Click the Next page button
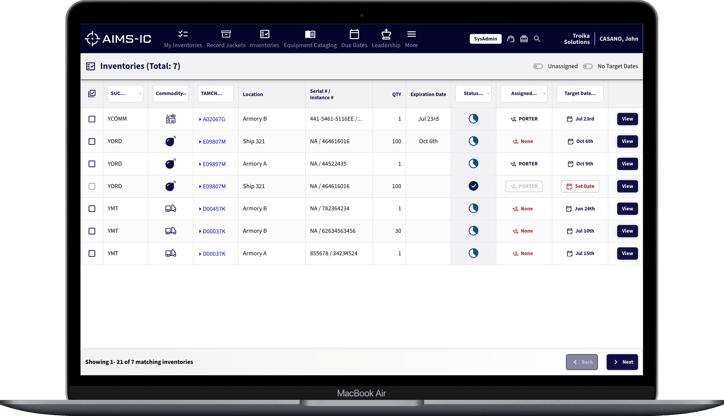This screenshot has width=724, height=416. tap(622, 362)
